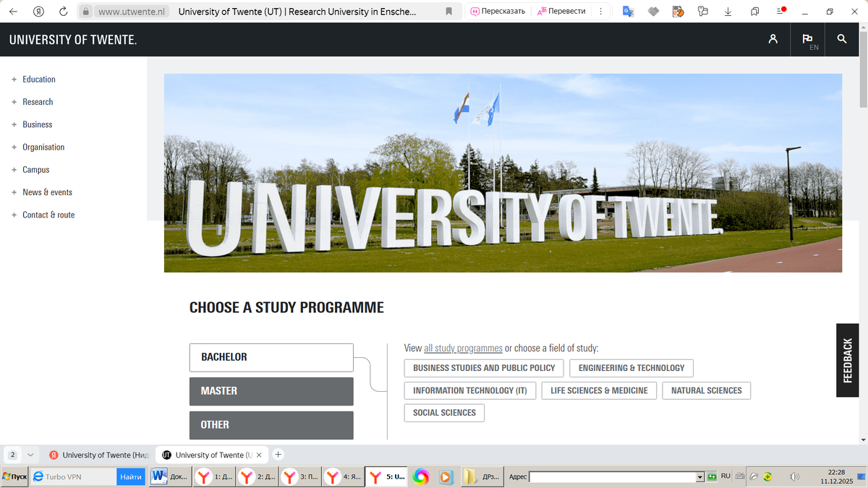This screenshot has width=868, height=488.
Task: Expand the Research menu item
Action: [x=33, y=102]
